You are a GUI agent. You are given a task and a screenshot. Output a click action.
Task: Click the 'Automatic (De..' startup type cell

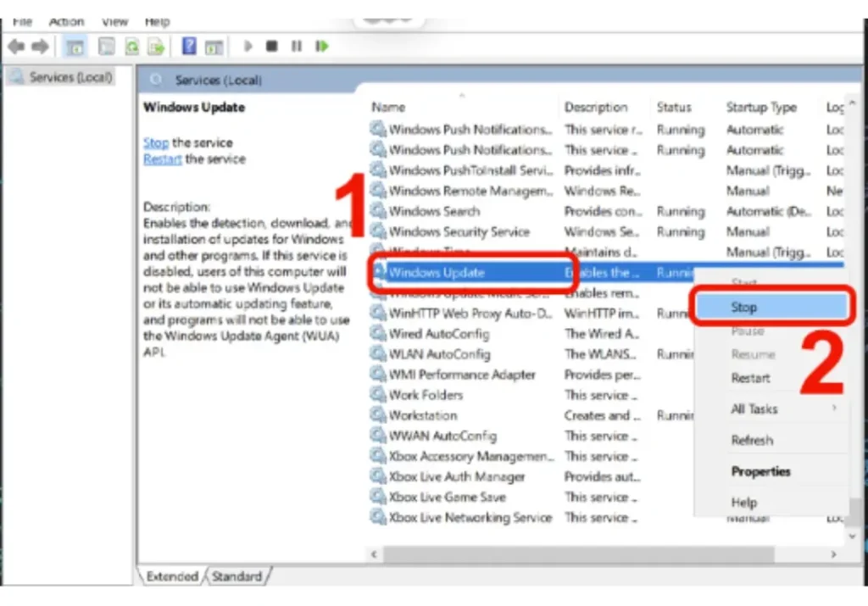(768, 211)
